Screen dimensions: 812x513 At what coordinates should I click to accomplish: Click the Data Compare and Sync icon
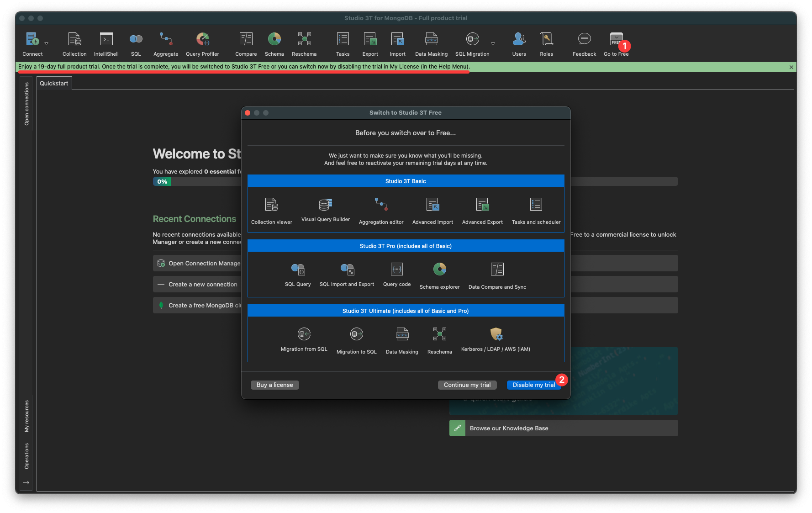(497, 269)
